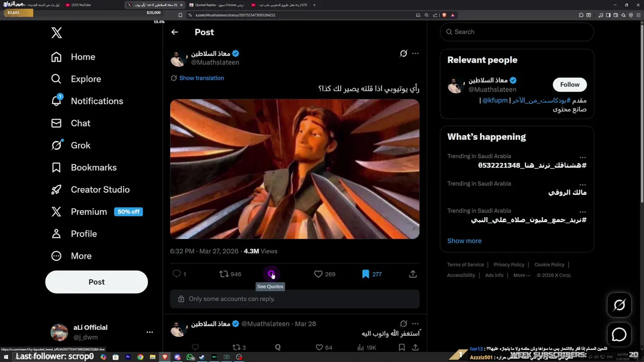Click Show translation link

point(201,78)
